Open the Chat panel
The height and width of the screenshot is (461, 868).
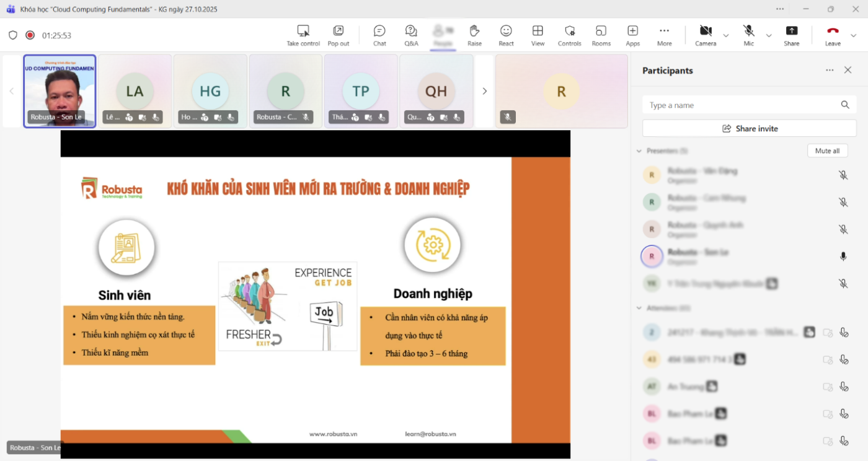tap(379, 35)
